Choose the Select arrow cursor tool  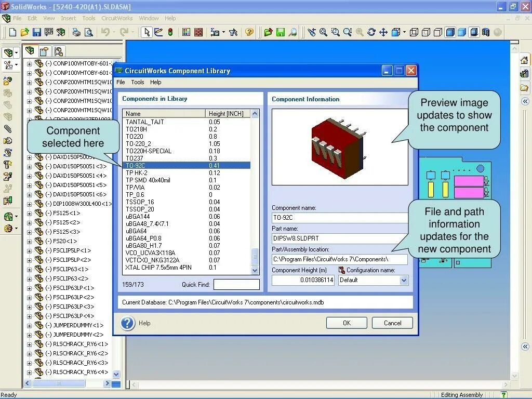(147, 32)
